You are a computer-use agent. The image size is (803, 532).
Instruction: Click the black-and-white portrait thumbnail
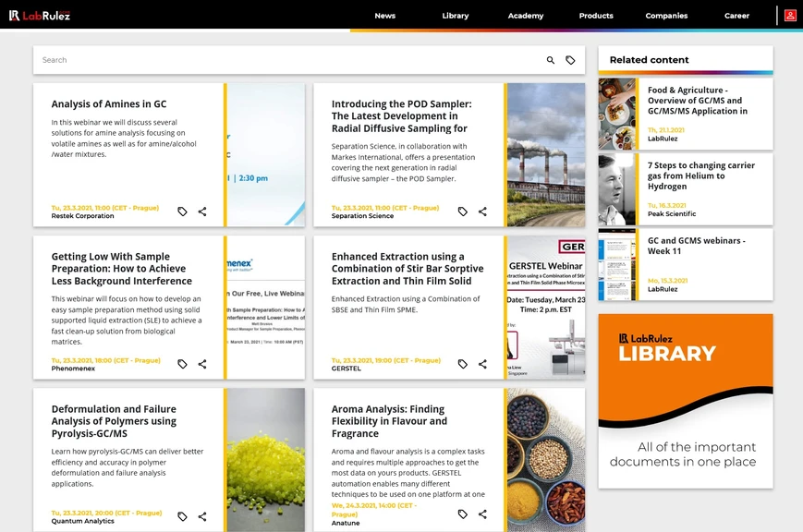point(617,189)
